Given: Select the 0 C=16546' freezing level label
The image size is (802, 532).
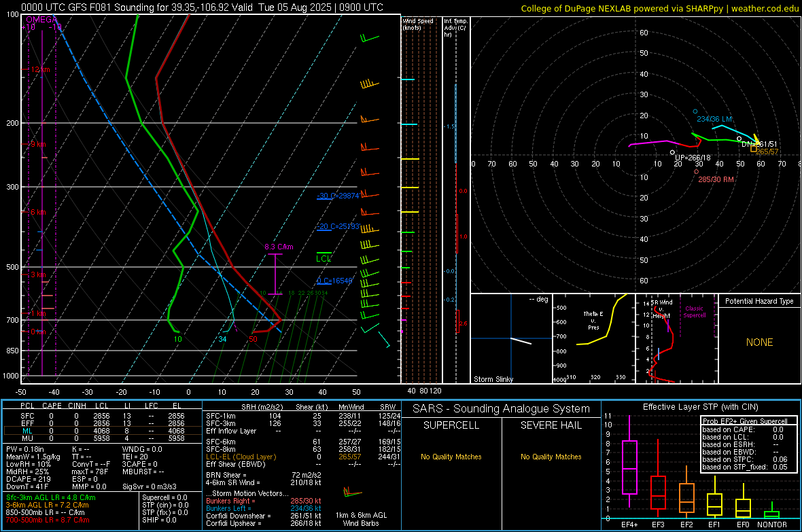Looking at the screenshot, I should [x=334, y=281].
